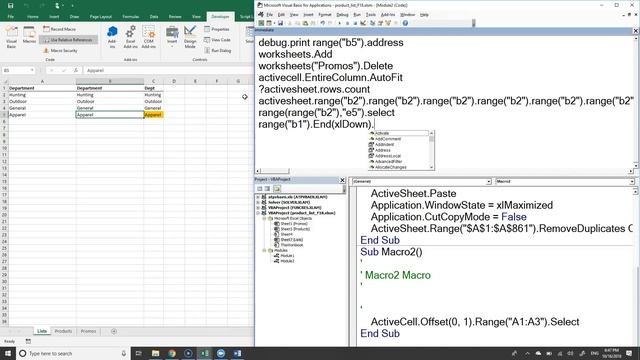The image size is (640, 360).
Task: Open COM Add-ins dialog
Action: tap(149, 37)
